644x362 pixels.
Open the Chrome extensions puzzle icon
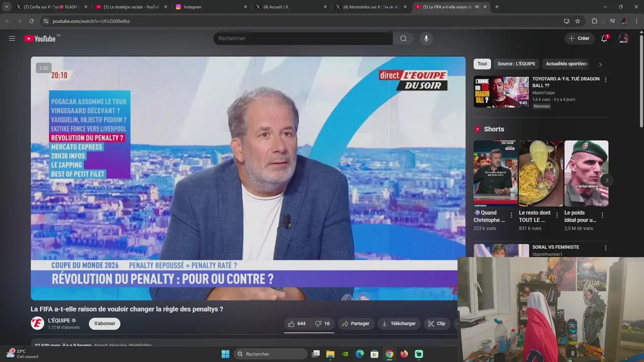595,21
